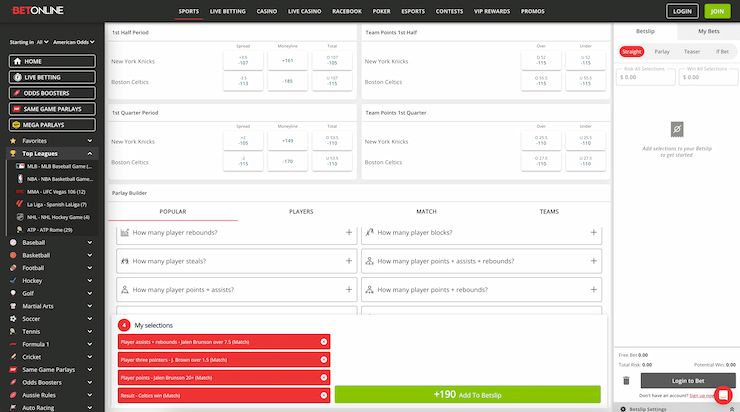
Task: Open Live Betting in the sidebar
Action: 52,77
